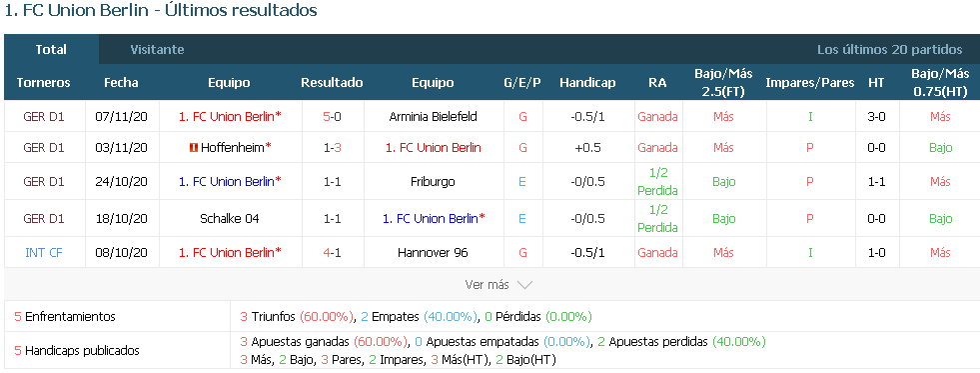Expand more matches with the Ver más chevron
The image size is (980, 373).
coord(525,285)
